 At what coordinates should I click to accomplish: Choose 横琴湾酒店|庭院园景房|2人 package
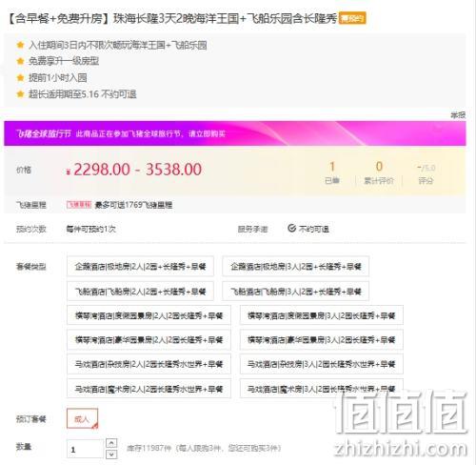pyautogui.click(x=149, y=315)
